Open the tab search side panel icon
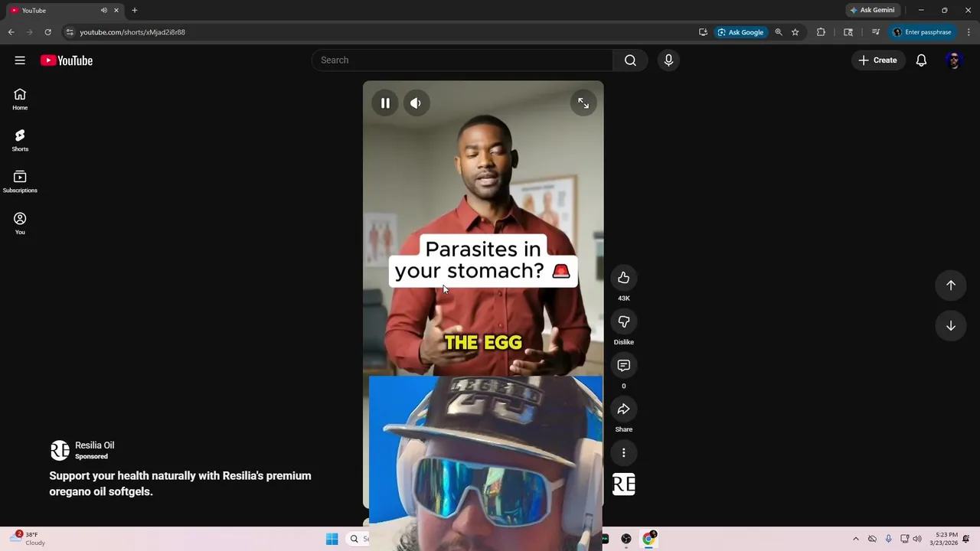 (x=848, y=32)
